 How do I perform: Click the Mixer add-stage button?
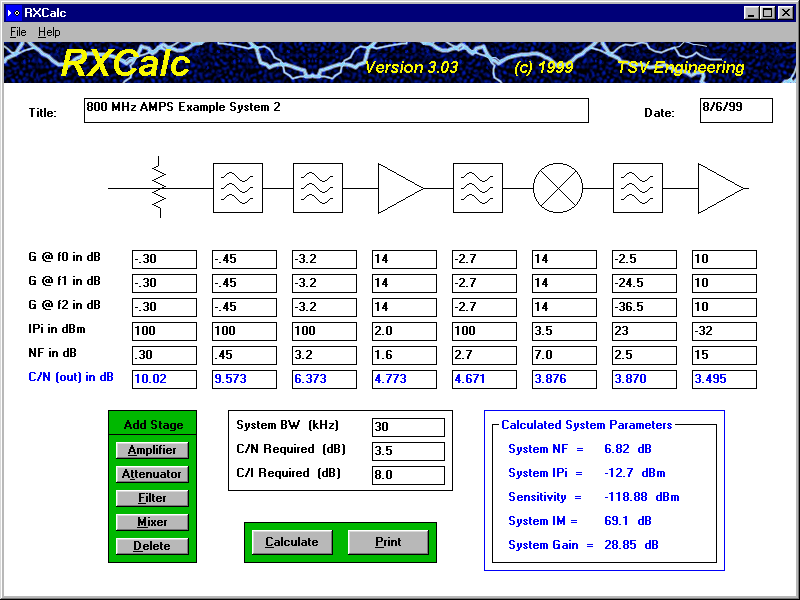[152, 522]
